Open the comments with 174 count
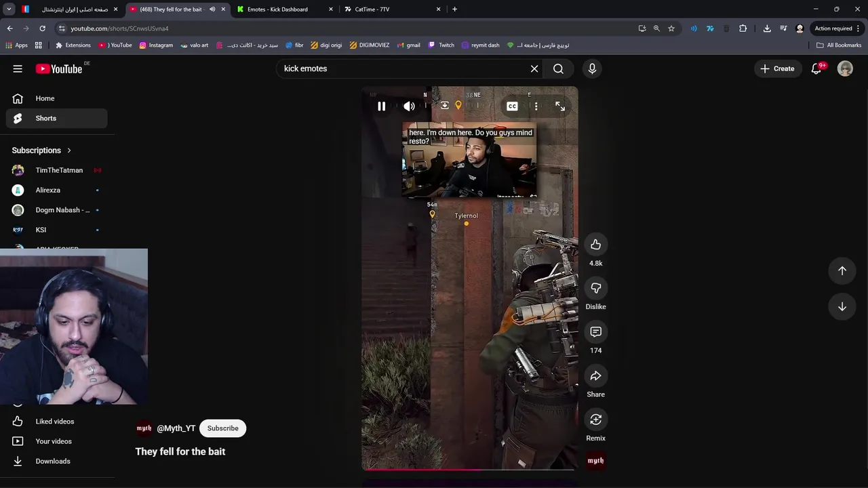 595,332
